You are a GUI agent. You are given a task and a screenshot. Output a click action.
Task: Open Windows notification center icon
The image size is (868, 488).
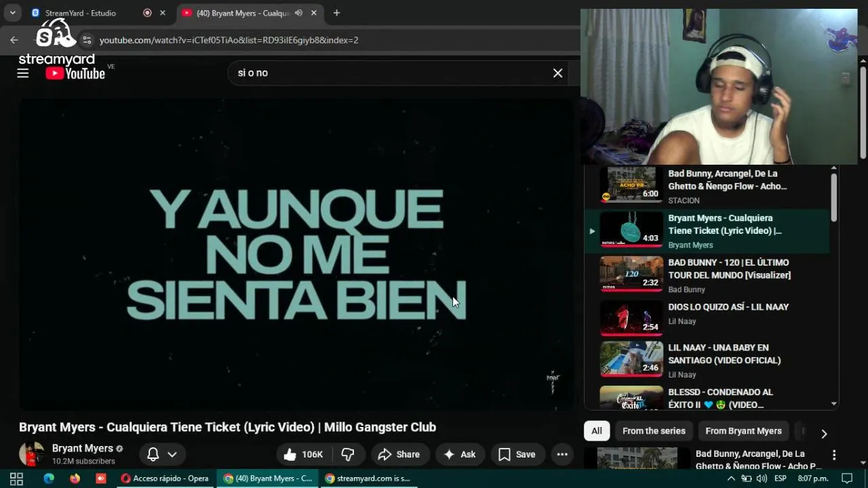point(847,479)
